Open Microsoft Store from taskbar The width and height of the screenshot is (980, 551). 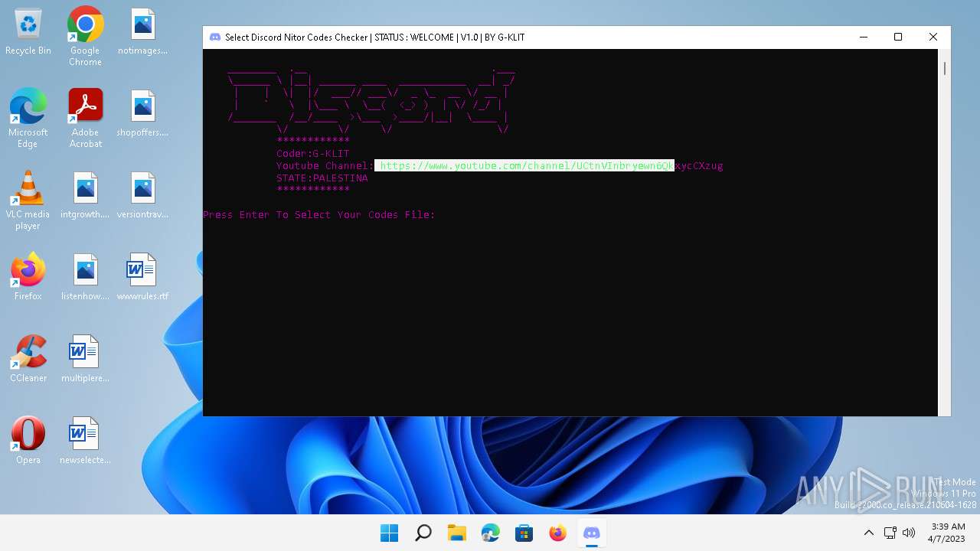point(524,533)
